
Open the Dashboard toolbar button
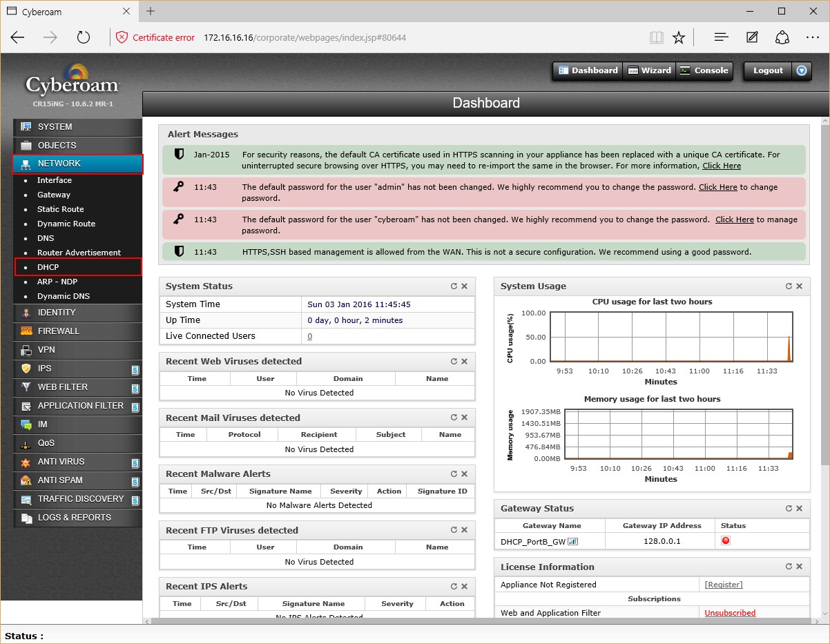pos(588,70)
